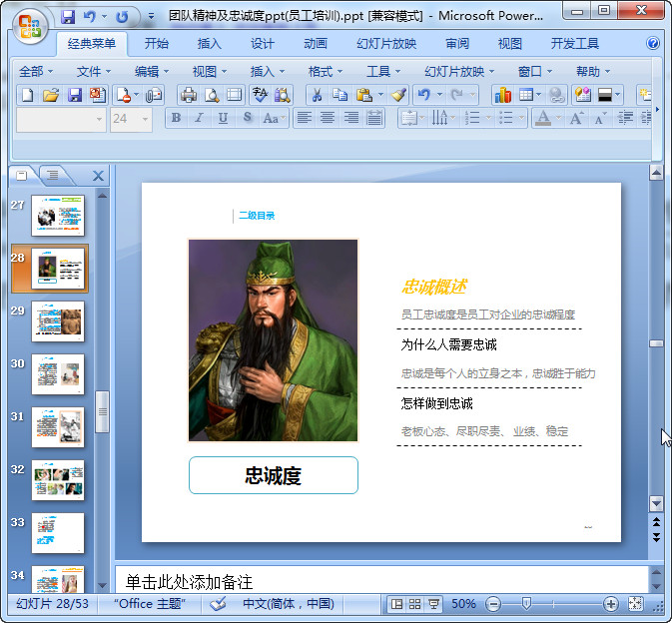Select the 经典菜单 tab
The height and width of the screenshot is (623, 672).
click(x=92, y=44)
